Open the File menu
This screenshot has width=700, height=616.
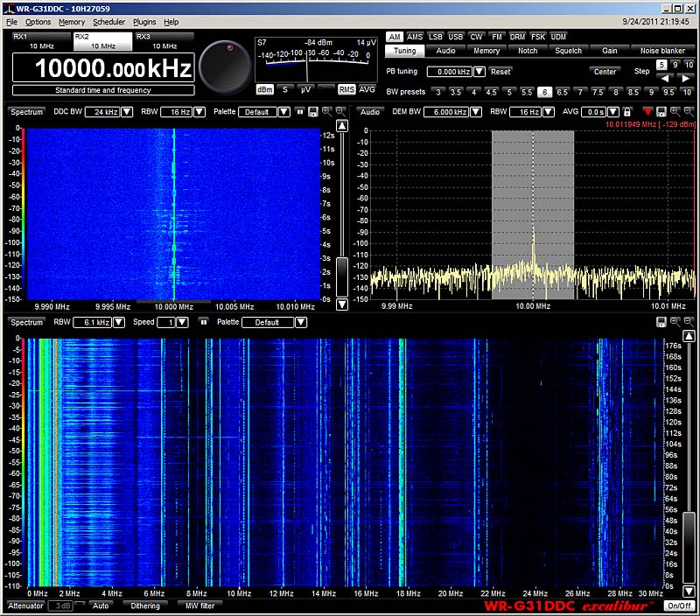[x=11, y=22]
